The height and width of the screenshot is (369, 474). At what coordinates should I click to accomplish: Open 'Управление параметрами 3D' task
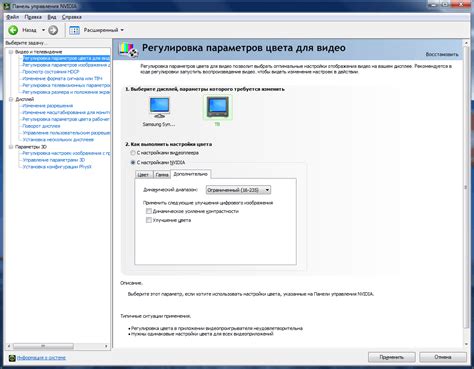coord(54,160)
